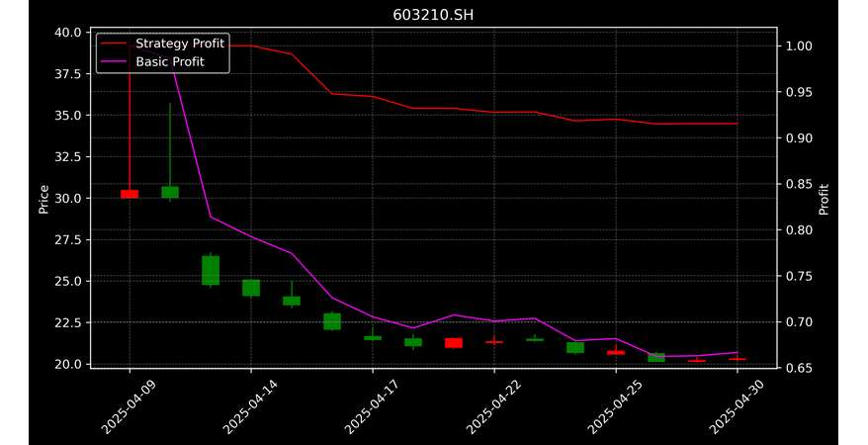Click the red candlestick above 2025-04-09

130,194
